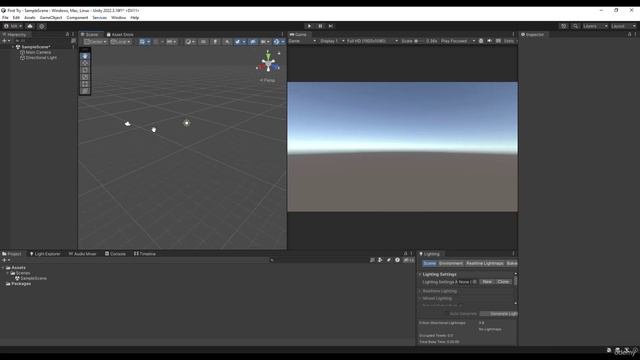Select the Rect tool in Scene overlay
Viewport: 640px width, 360px height.
(x=85, y=84)
